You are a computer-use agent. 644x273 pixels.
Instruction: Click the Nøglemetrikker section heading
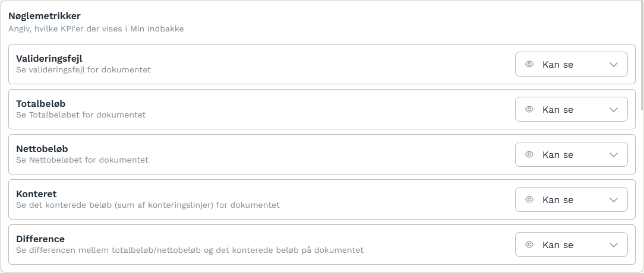45,16
